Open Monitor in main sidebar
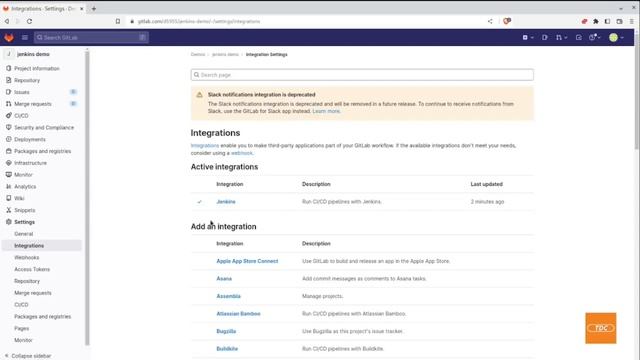This screenshot has height=360, width=640. coord(23,175)
